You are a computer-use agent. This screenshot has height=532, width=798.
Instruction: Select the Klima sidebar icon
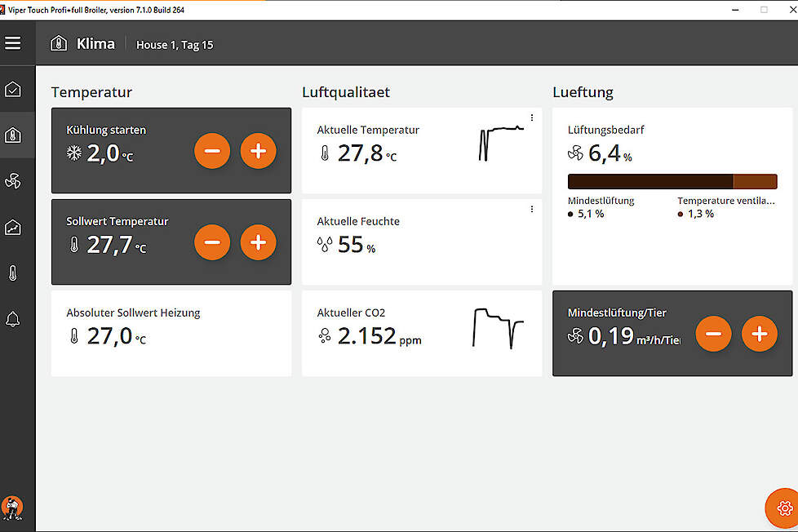pyautogui.click(x=13, y=135)
